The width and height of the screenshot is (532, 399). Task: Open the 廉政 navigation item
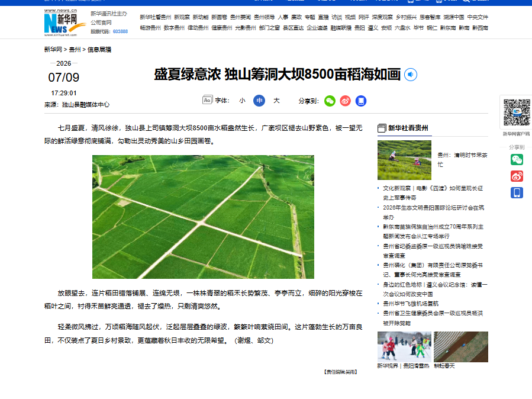(x=296, y=17)
